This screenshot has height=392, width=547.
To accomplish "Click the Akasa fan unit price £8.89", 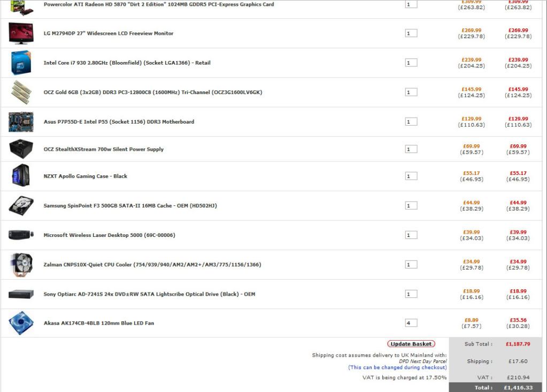I will 471,320.
